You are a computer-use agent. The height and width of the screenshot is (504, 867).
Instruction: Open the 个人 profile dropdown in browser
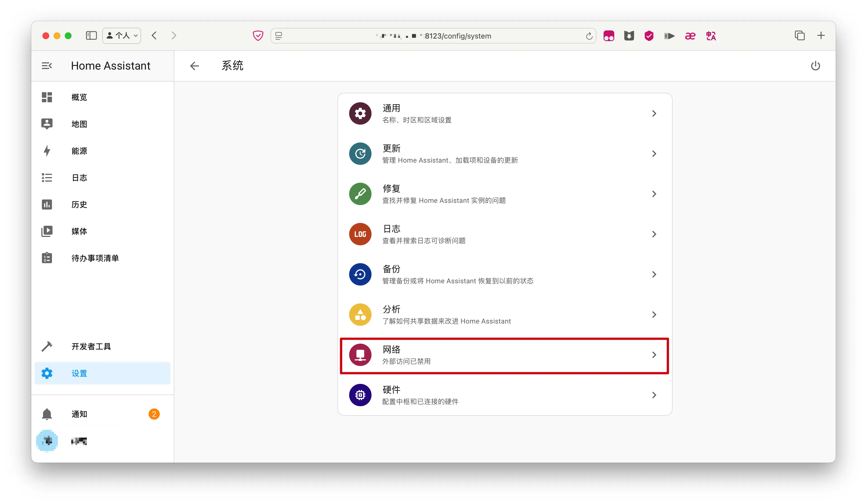(122, 36)
